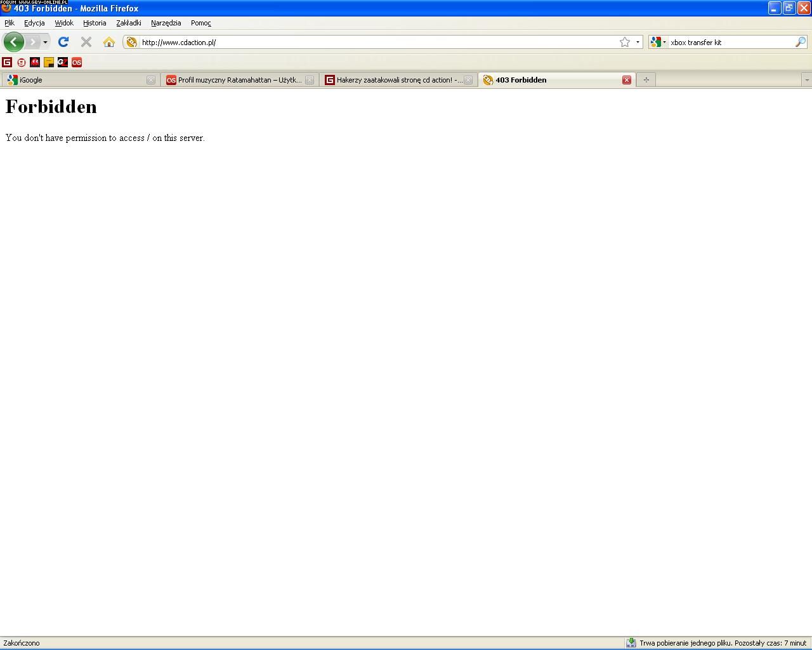812x650 pixels.
Task: Close the 403 Forbidden tab
Action: click(626, 80)
